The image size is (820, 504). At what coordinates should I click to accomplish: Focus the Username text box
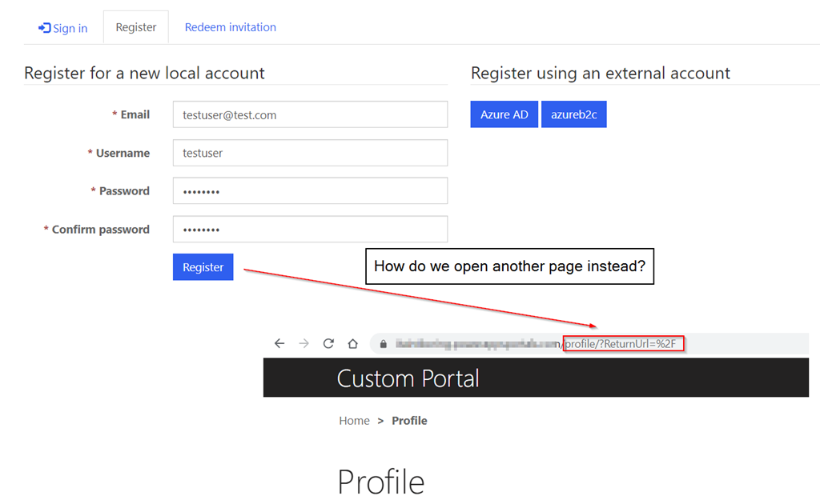[x=310, y=153]
